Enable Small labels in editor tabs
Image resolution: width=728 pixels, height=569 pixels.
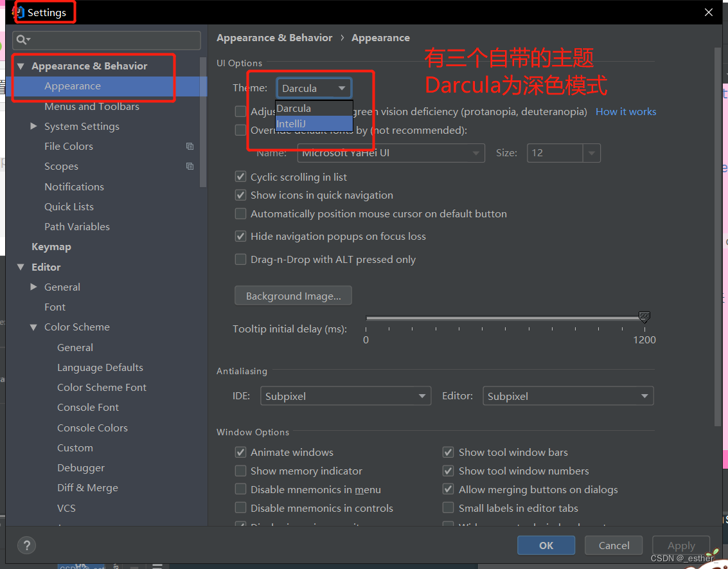click(x=448, y=508)
